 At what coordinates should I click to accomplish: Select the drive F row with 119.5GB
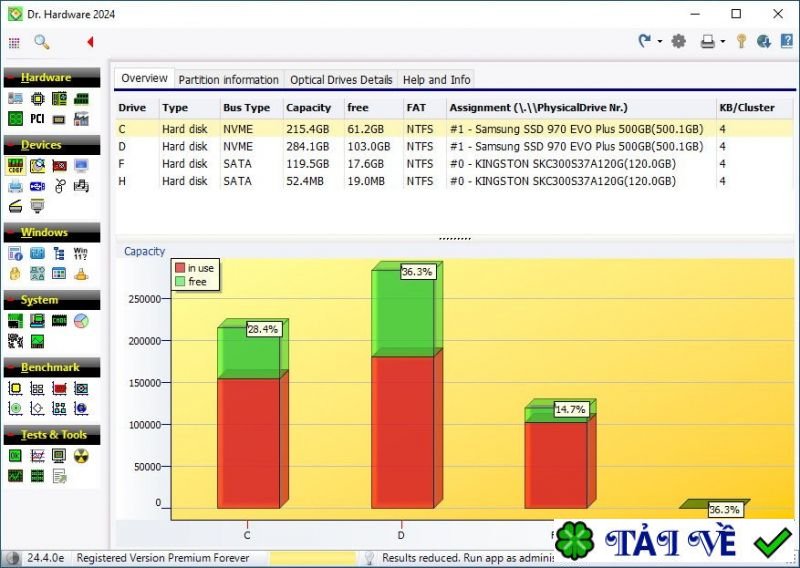pyautogui.click(x=454, y=164)
